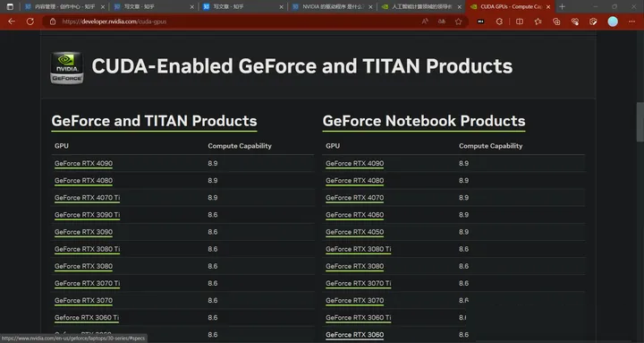Open a new browser tab
The width and height of the screenshot is (644, 343).
coord(562,6)
